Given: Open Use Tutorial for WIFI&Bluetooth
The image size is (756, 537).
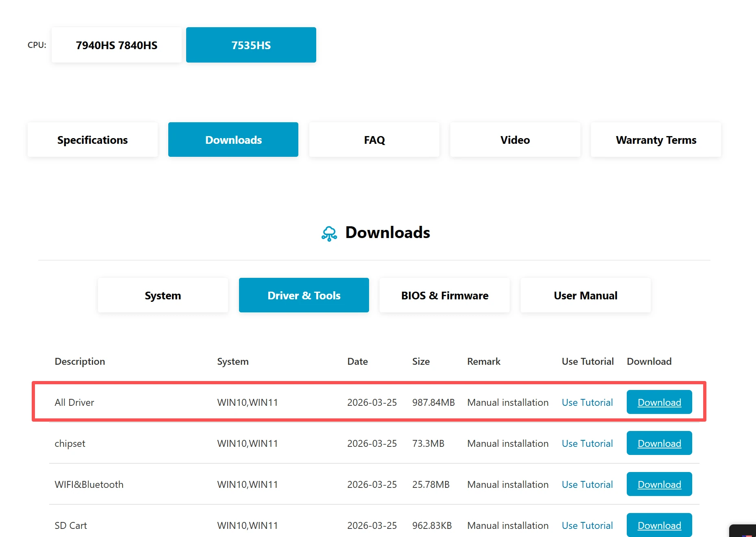Looking at the screenshot, I should 587,485.
